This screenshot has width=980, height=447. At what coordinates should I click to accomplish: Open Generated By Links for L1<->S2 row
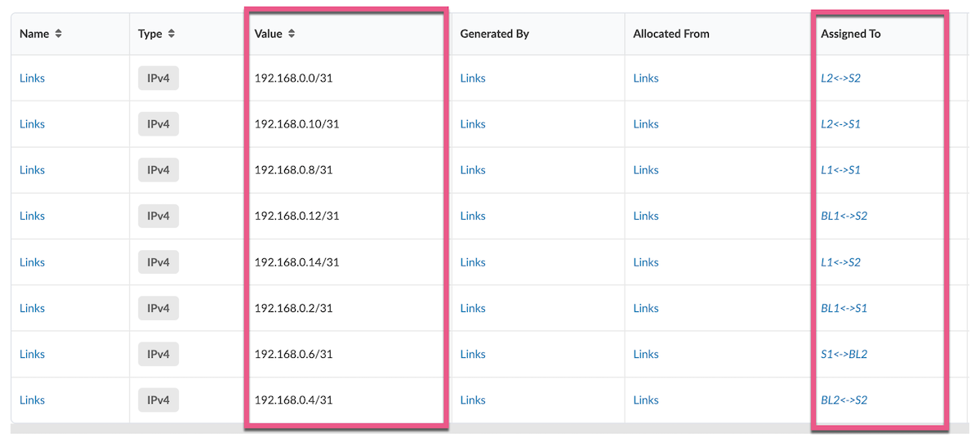click(473, 262)
